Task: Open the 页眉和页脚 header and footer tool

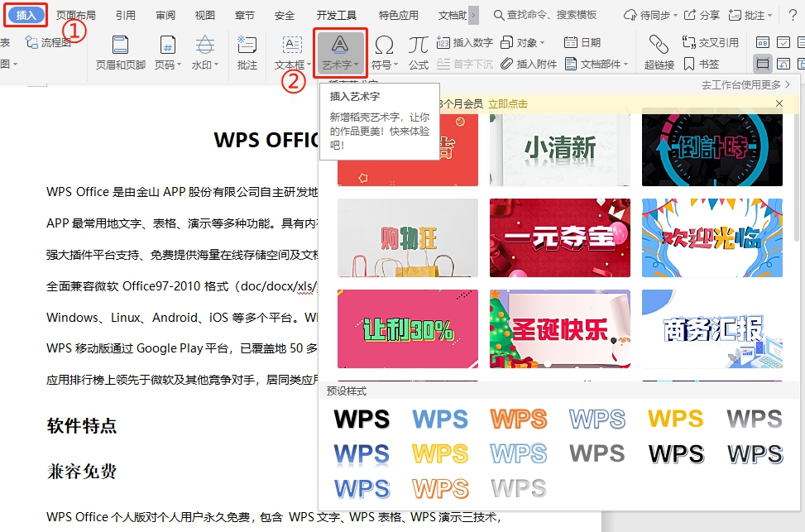Action: point(121,52)
